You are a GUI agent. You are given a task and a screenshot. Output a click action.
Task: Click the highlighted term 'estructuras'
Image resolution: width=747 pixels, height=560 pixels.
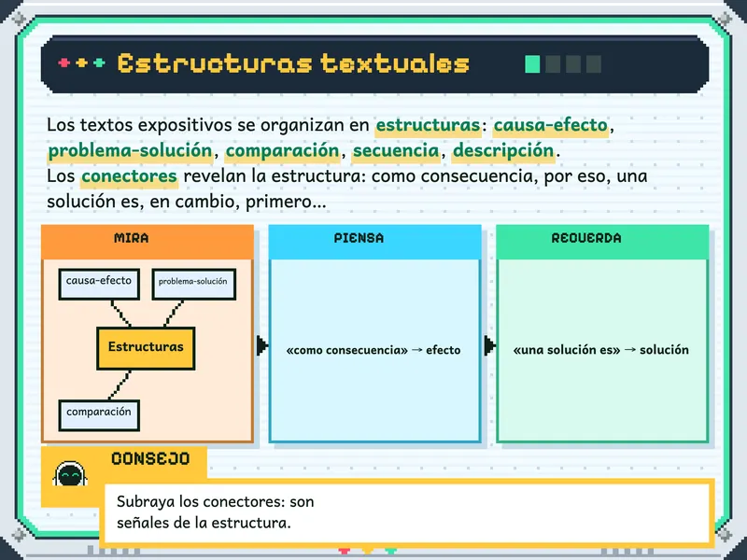428,125
